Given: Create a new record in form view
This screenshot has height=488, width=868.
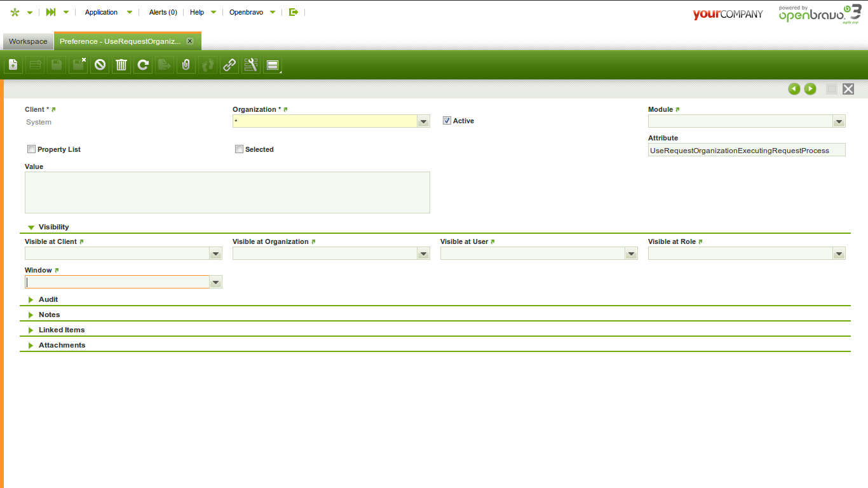Looking at the screenshot, I should tap(13, 65).
